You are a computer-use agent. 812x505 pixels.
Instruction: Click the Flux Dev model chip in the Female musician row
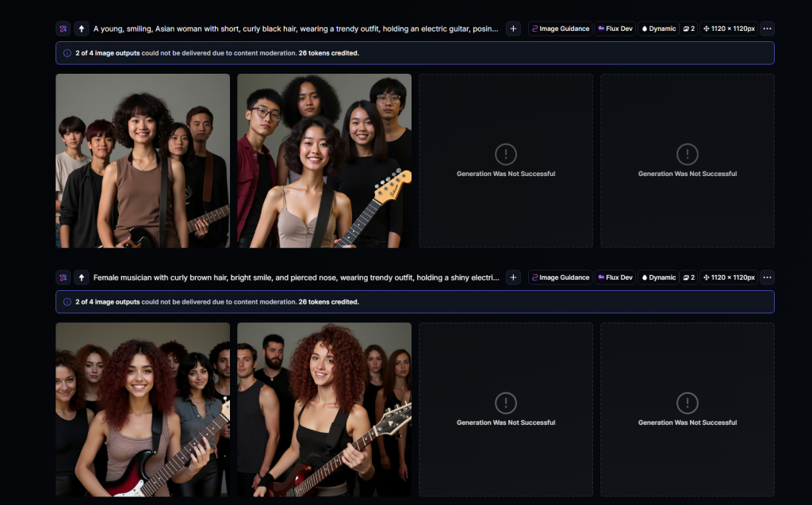pyautogui.click(x=615, y=277)
